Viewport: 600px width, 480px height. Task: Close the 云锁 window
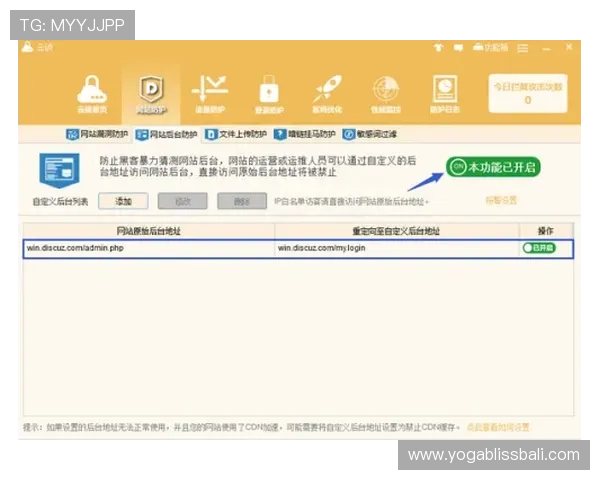569,47
